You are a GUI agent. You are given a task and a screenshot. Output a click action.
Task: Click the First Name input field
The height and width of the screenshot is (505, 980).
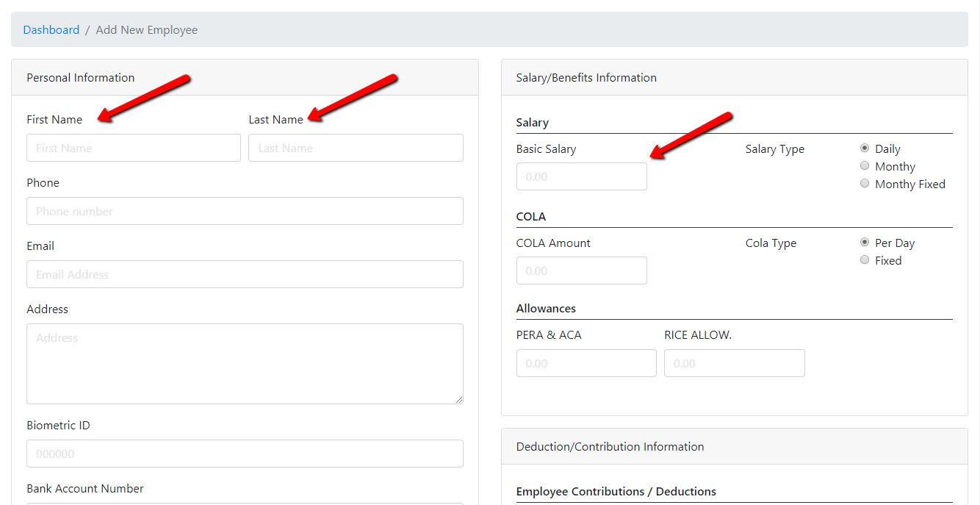click(134, 148)
